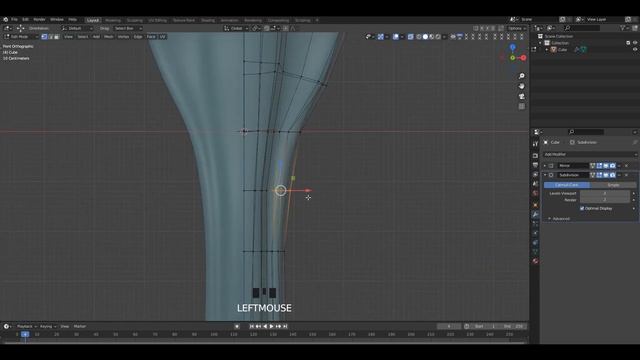This screenshot has height=360, width=640.
Task: Open the Global transform orientation dropdown
Action: [236, 28]
